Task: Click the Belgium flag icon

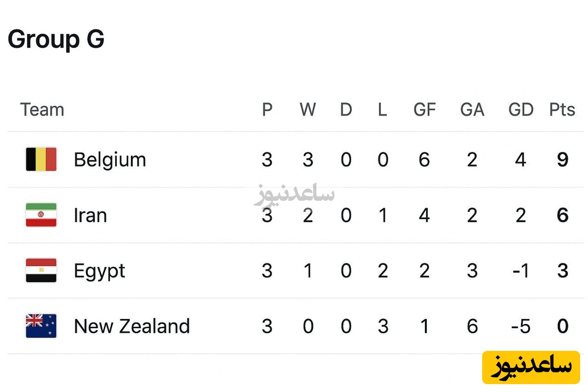Action: pos(41,159)
